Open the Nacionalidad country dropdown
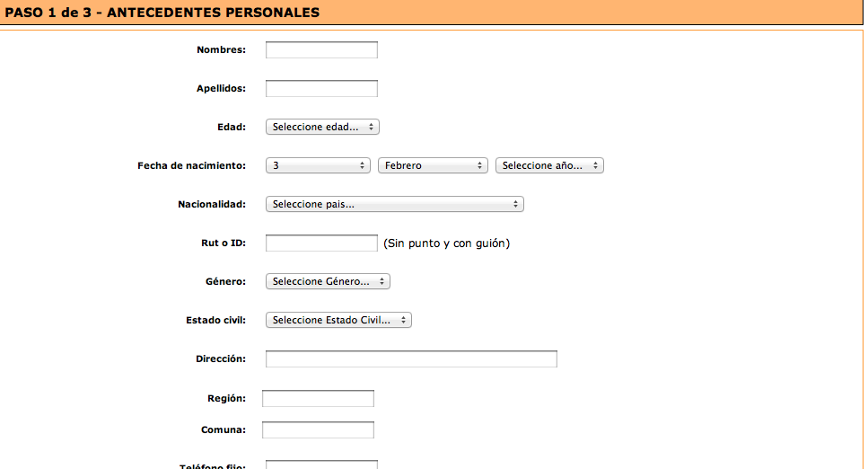This screenshot has width=868, height=469. tap(394, 204)
